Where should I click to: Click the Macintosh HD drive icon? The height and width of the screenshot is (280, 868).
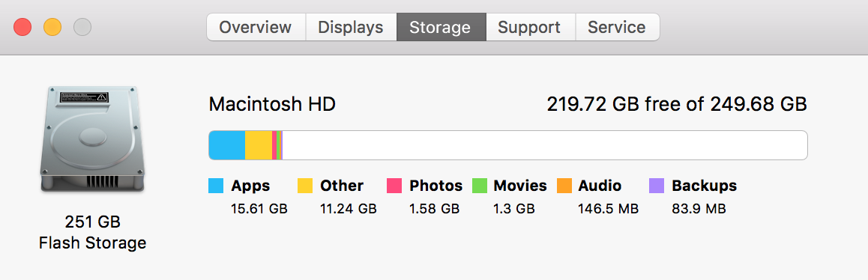[92, 139]
